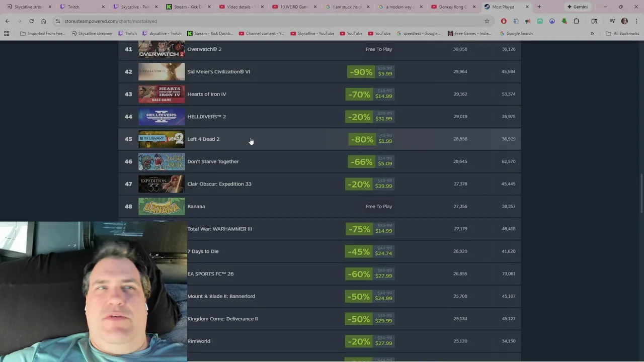The width and height of the screenshot is (644, 362).
Task: Switch to the Video details tab
Action: 242,7
